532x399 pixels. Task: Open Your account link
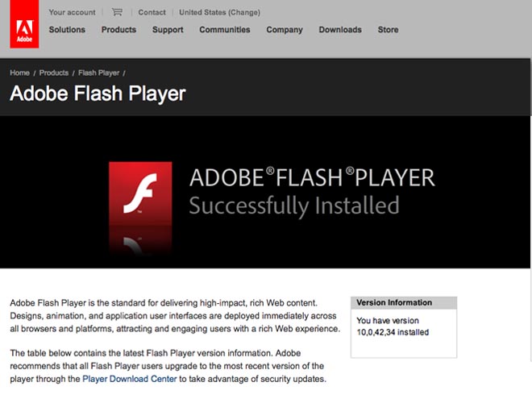tap(72, 12)
